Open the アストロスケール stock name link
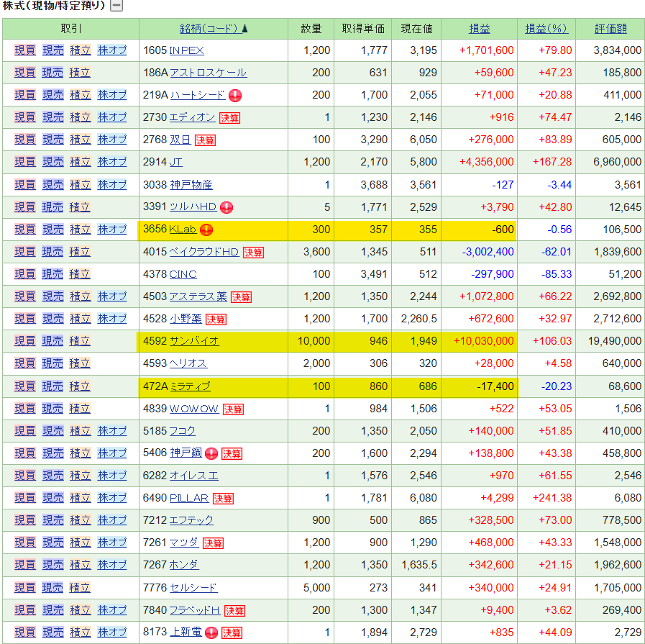 point(208,73)
